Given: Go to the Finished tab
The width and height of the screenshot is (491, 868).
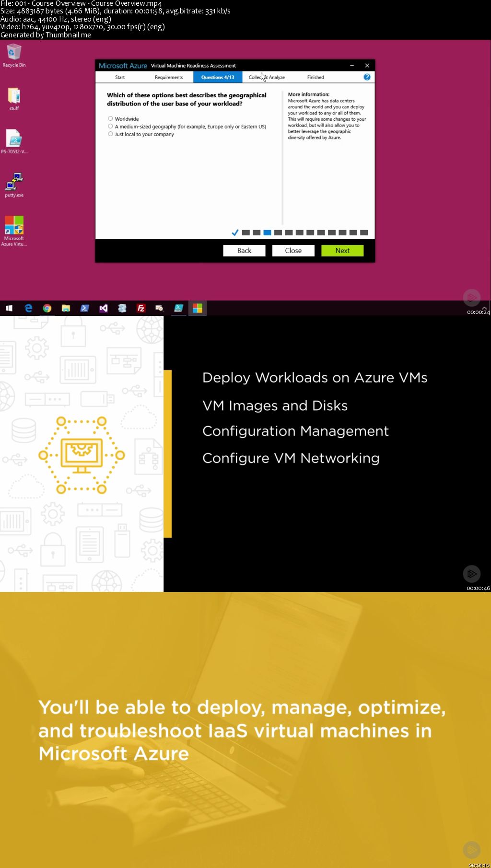Looking at the screenshot, I should coord(316,77).
